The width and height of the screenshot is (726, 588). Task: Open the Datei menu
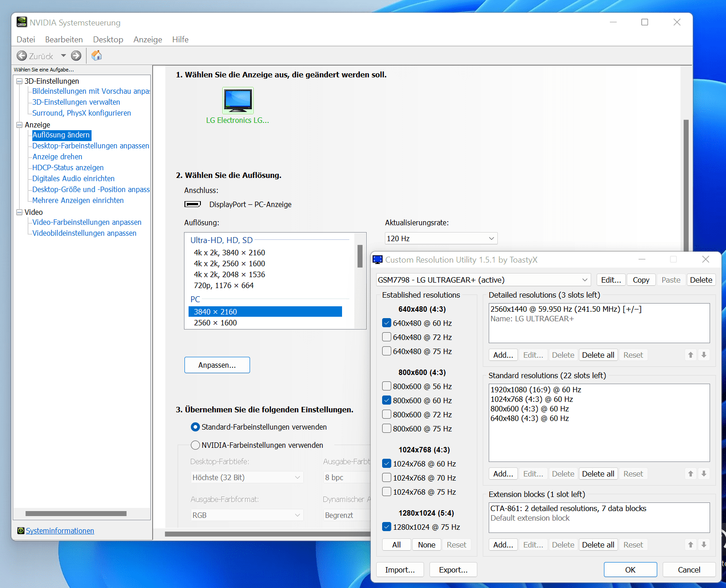pos(26,40)
